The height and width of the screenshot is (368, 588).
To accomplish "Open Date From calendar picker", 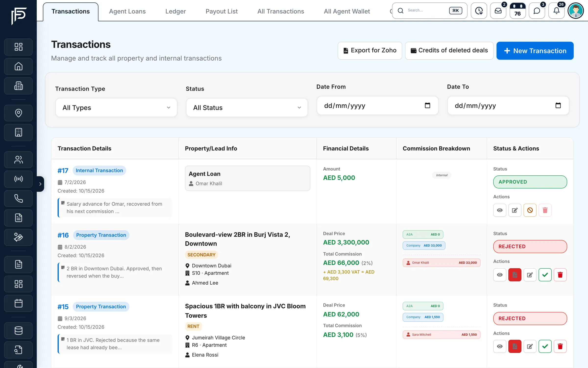I will coord(427,105).
